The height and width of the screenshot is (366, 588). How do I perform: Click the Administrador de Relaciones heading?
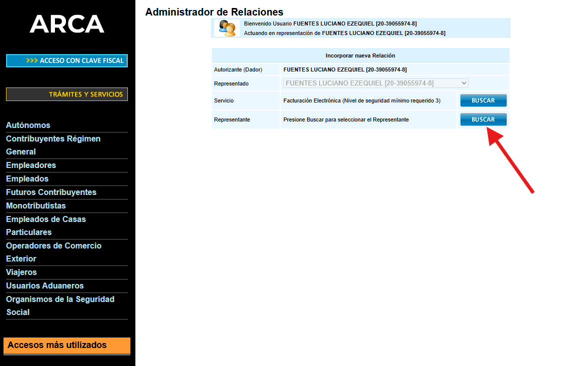[x=214, y=12]
